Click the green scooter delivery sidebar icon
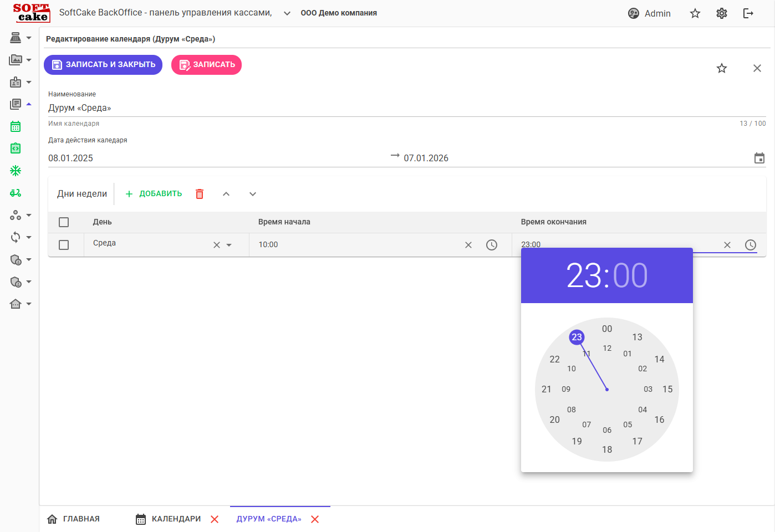The image size is (775, 532). click(x=16, y=193)
